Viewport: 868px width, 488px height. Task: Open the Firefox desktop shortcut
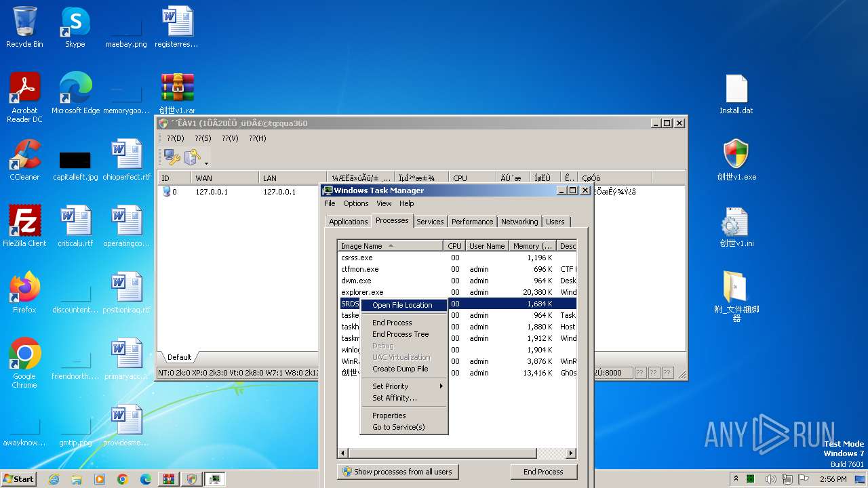[24, 293]
